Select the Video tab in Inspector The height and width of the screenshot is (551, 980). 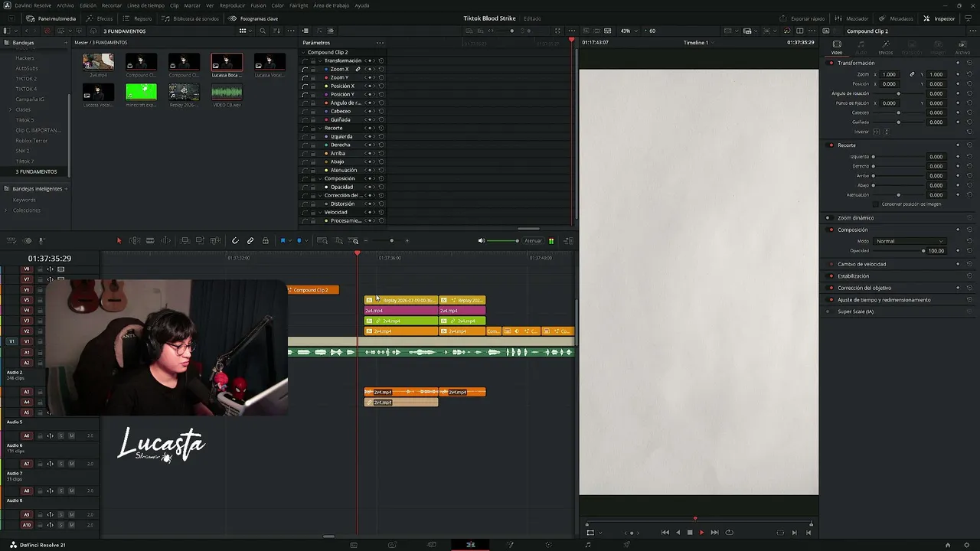coord(837,47)
